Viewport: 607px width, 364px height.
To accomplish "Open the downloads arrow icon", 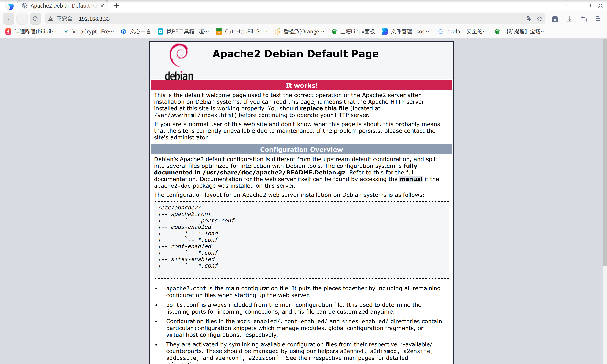I will [569, 19].
